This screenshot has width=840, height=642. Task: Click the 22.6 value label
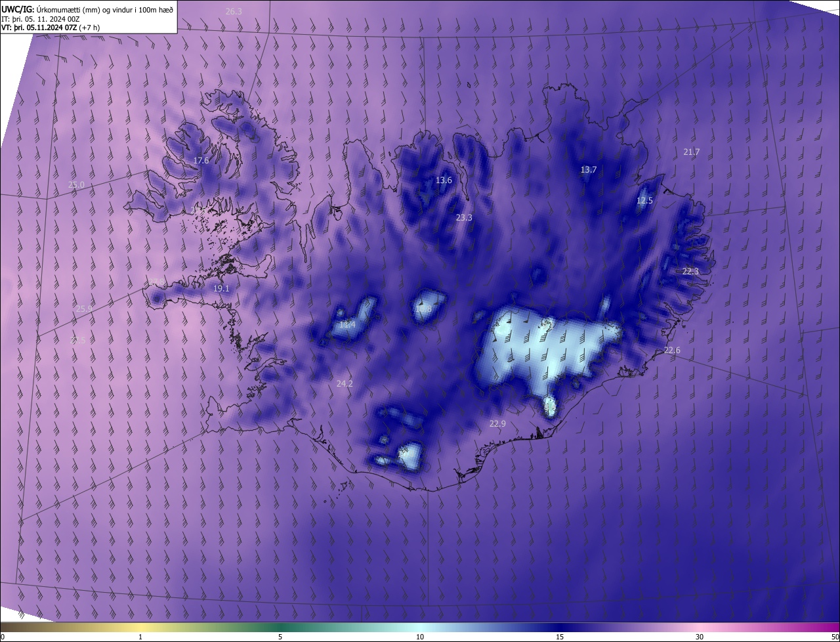[672, 351]
